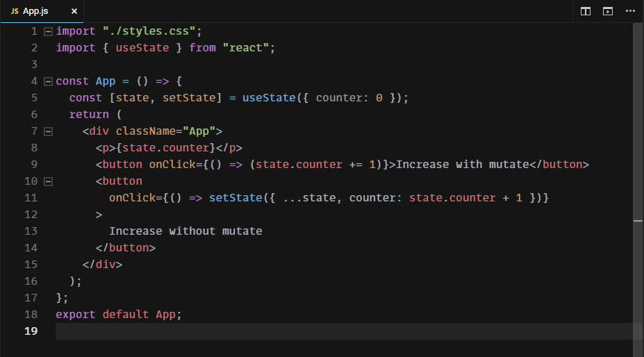The height and width of the screenshot is (357, 644).
Task: Click setState in the destructuring on line 5
Action: [189, 98]
